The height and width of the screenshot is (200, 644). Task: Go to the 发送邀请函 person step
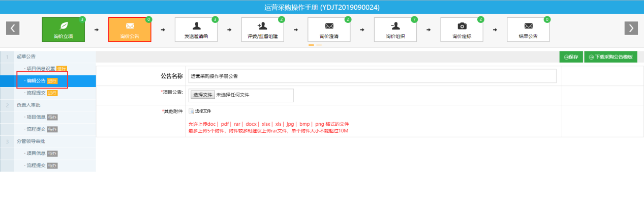pyautogui.click(x=196, y=30)
